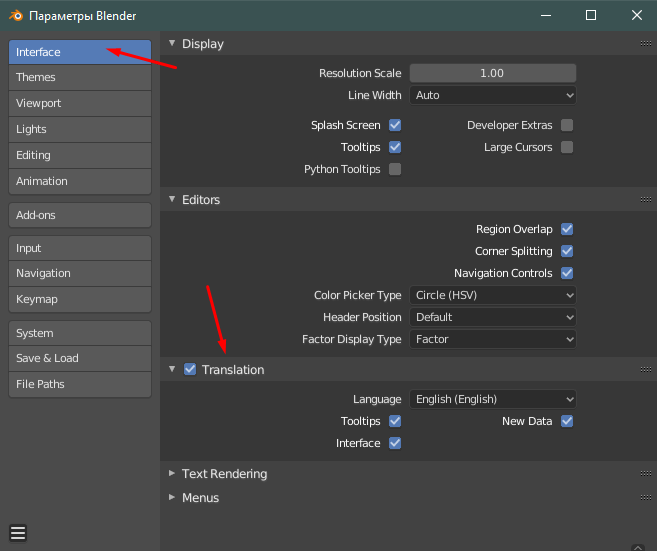Toggle Translation panel checkbox off

190,370
